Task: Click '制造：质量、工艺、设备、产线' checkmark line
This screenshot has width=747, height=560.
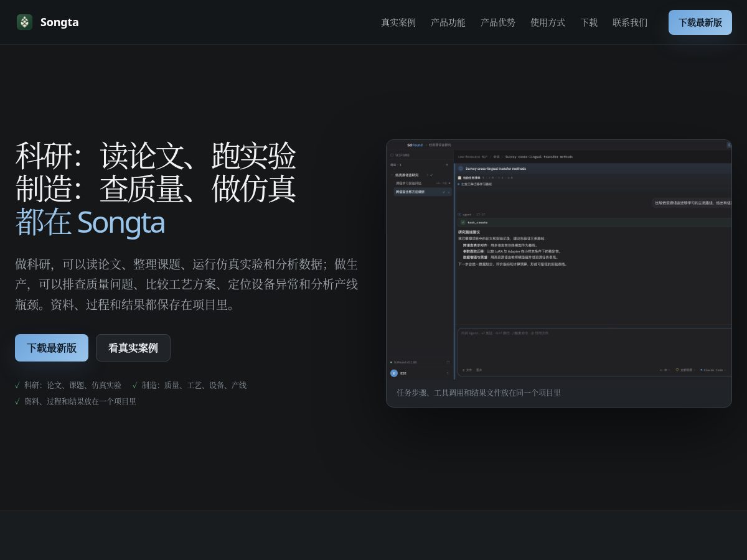Action: 190,385
